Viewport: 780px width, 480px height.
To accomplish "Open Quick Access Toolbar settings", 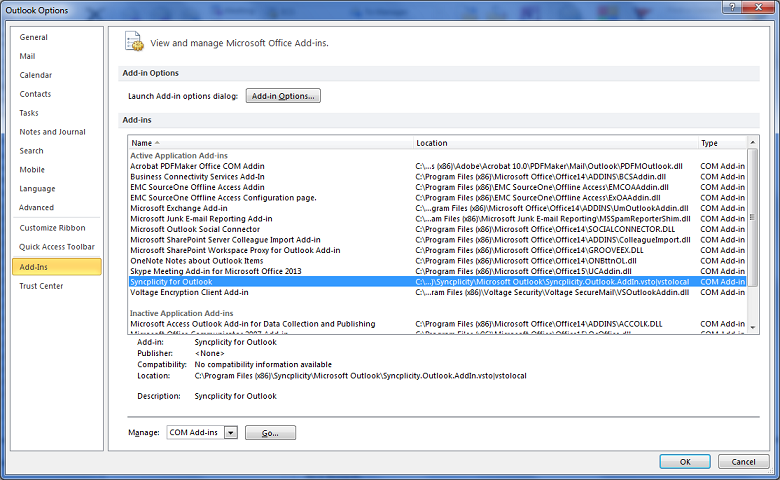I will point(57,247).
